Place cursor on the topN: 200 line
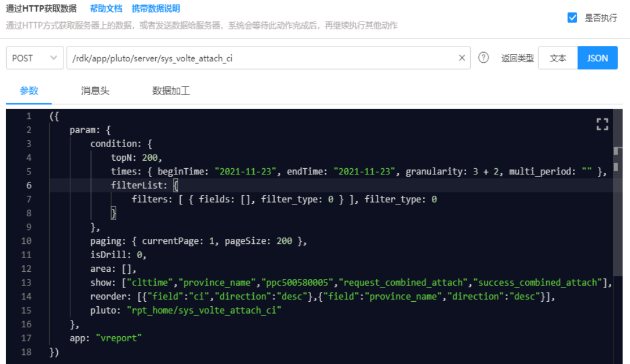 137,157
